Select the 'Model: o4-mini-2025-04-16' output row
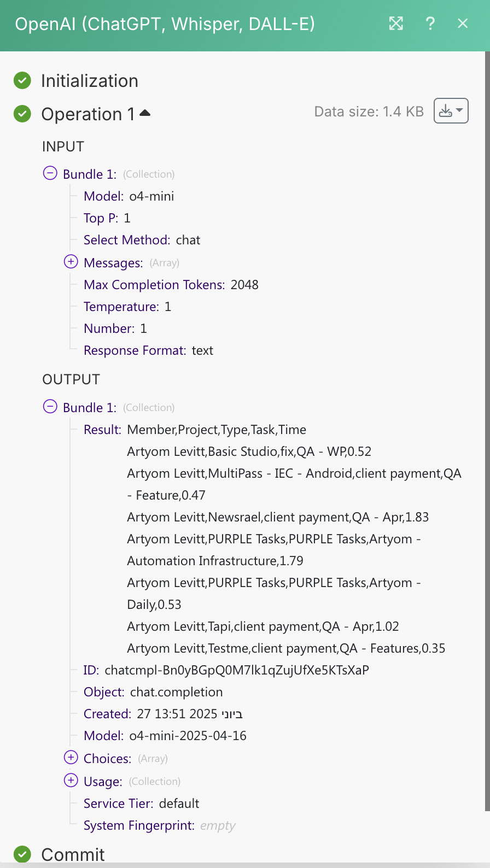Viewport: 490px width, 868px height. click(165, 736)
